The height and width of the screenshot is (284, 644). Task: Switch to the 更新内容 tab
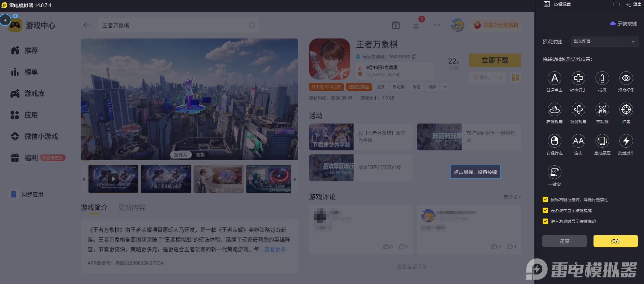tap(132, 208)
